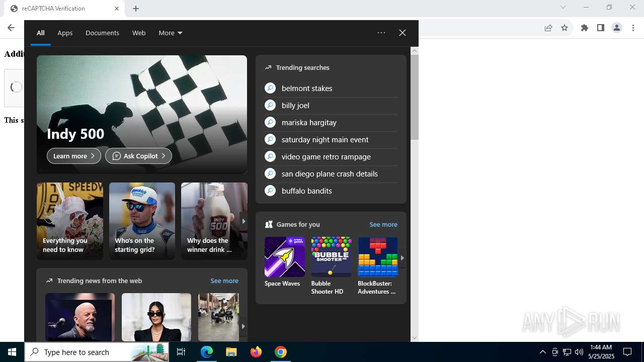Open the Chrome extensions puzzle icon
Image resolution: width=644 pixels, height=362 pixels.
pyautogui.click(x=585, y=28)
